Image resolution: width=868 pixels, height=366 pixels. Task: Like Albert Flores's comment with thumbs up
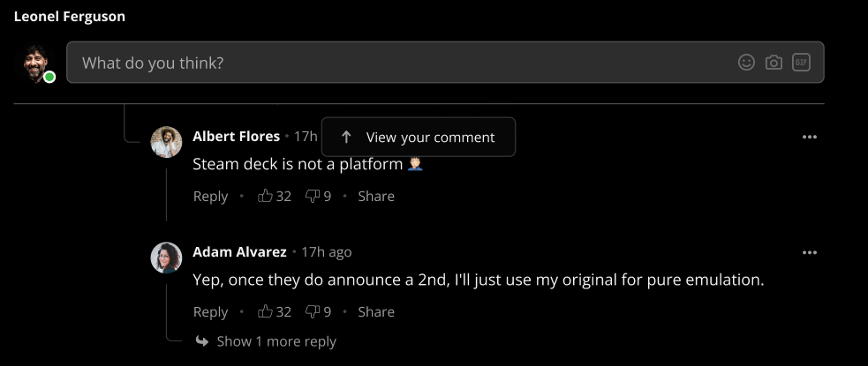tap(266, 196)
